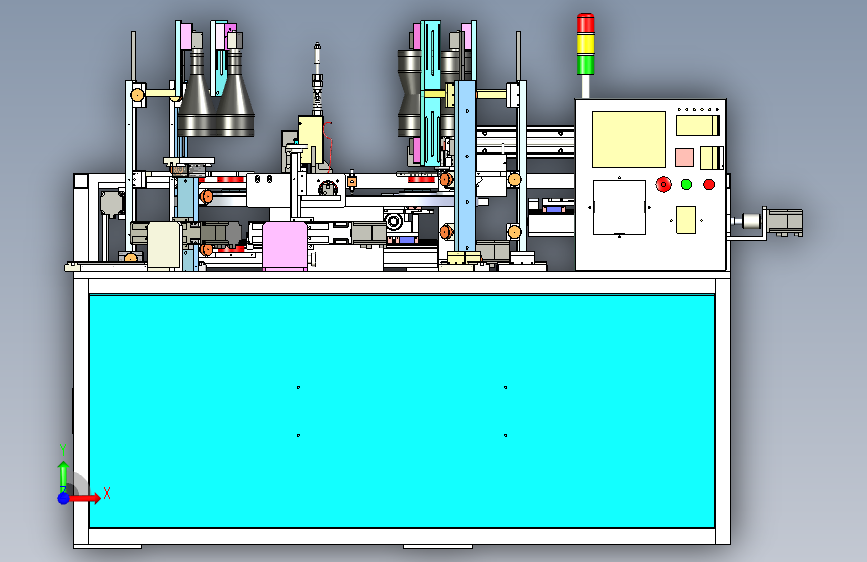Select the leftmost conical camera lens
867x562 pixels.
[197, 93]
